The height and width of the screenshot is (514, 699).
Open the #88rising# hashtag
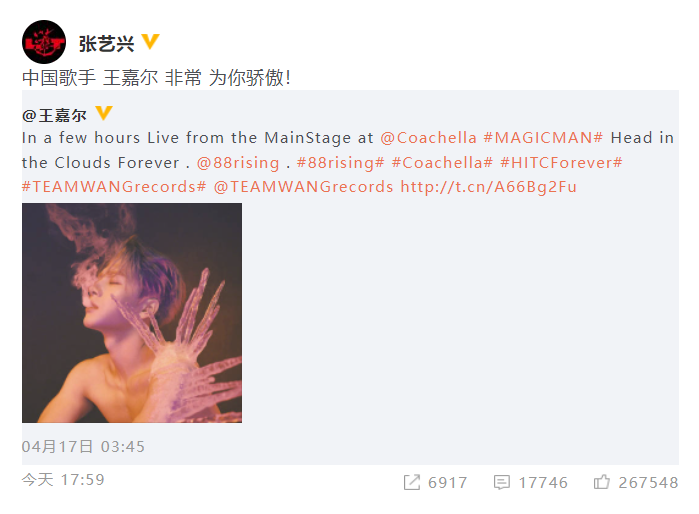pyautogui.click(x=340, y=163)
